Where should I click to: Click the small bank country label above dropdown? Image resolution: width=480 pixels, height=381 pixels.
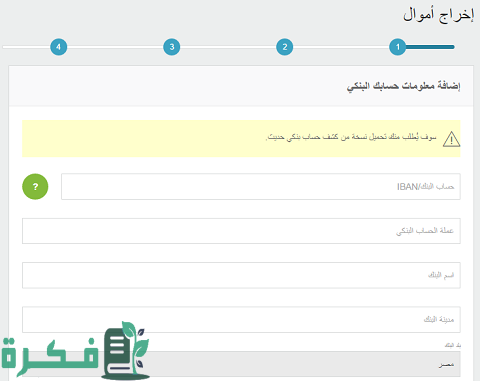(x=453, y=345)
